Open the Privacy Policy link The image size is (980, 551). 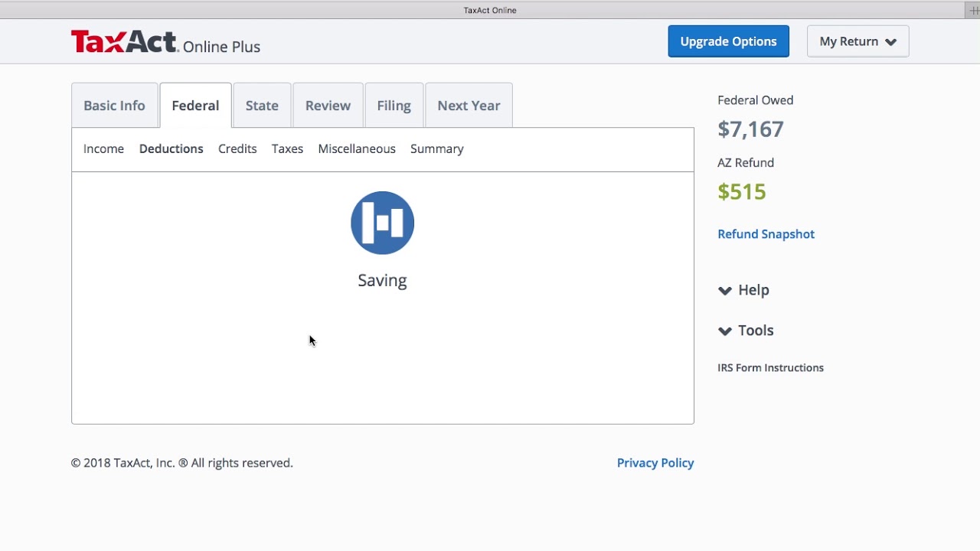[655, 463]
